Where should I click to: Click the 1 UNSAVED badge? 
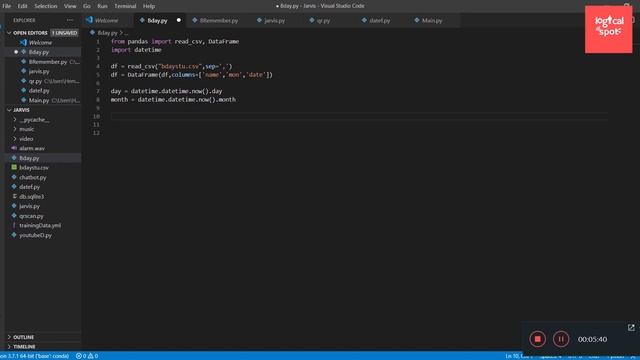(64, 33)
